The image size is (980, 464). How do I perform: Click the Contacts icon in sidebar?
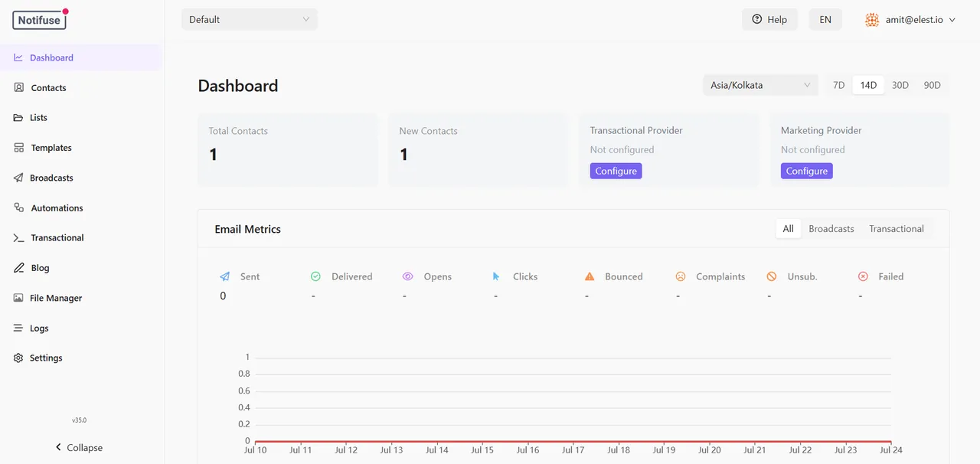coord(19,87)
